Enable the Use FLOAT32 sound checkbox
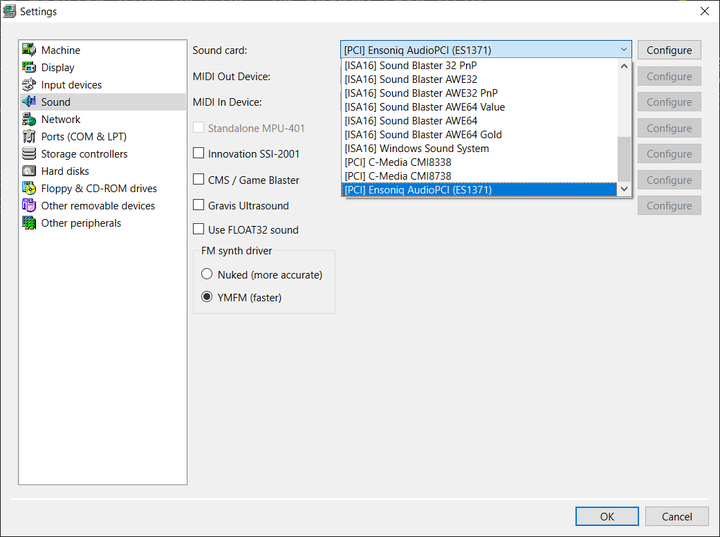 point(198,230)
